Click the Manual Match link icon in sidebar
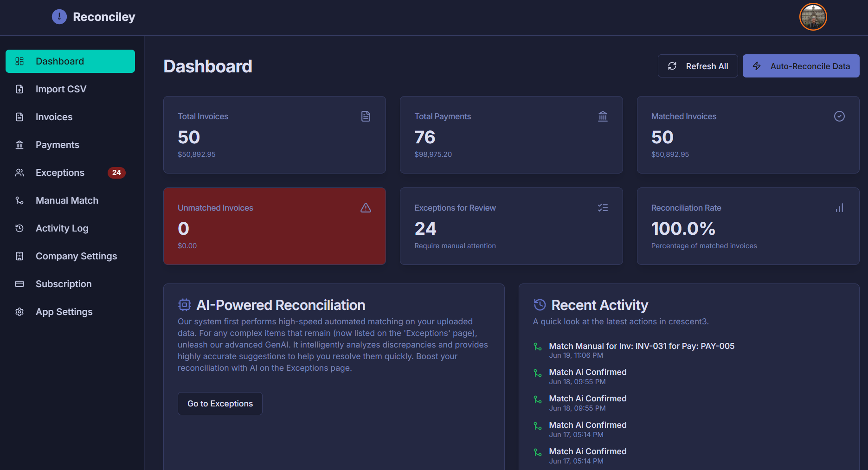The image size is (868, 470). tap(19, 200)
